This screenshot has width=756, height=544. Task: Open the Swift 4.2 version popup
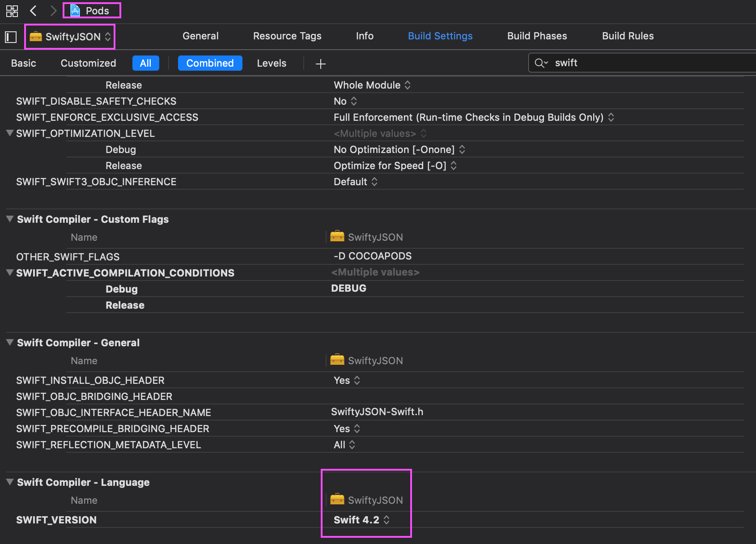362,520
